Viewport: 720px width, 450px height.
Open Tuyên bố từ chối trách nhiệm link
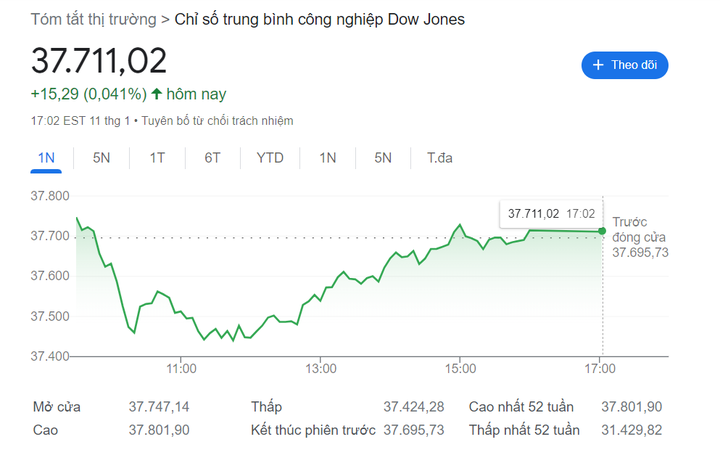click(x=218, y=121)
